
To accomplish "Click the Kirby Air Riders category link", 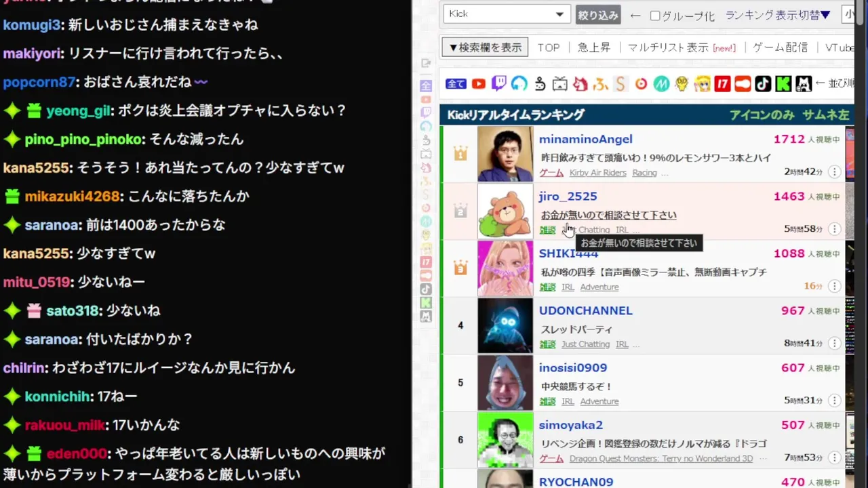I will point(597,173).
